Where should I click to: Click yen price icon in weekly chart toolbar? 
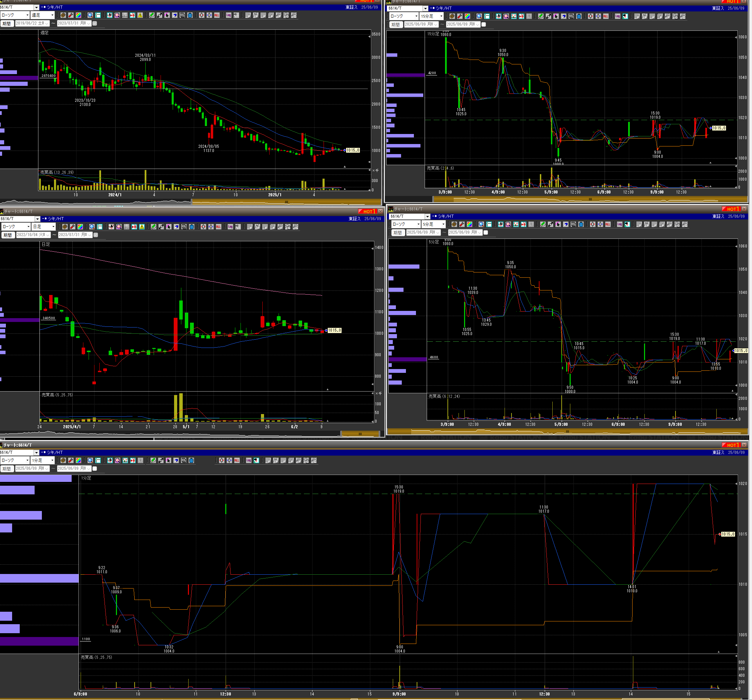pos(133,15)
